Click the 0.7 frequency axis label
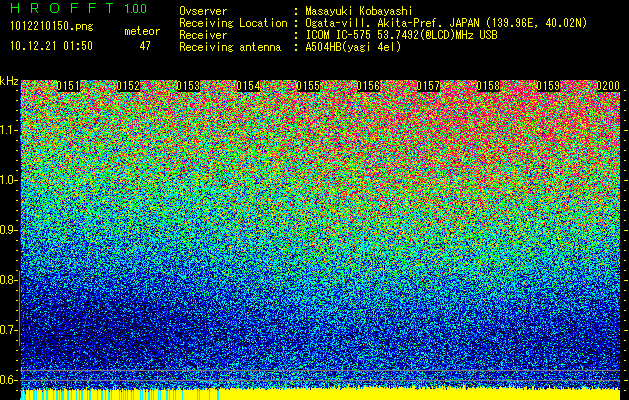 (7, 330)
